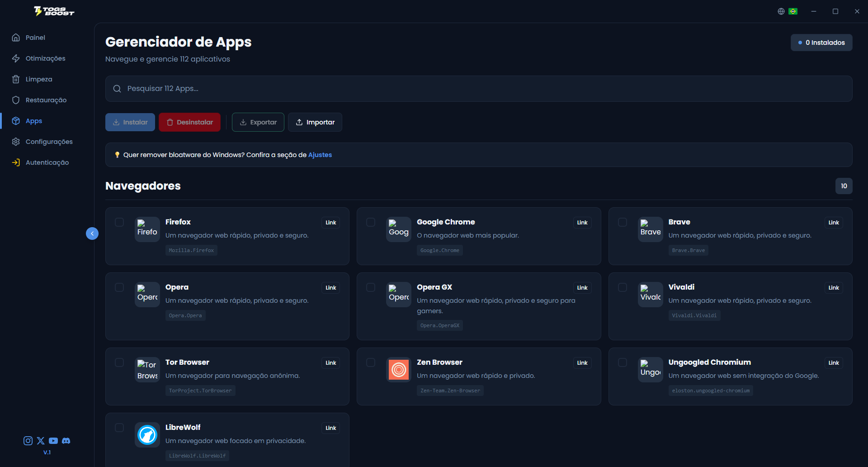This screenshot has height=467, width=868.
Task: Select the Opera GX checkbox
Action: [x=371, y=287]
